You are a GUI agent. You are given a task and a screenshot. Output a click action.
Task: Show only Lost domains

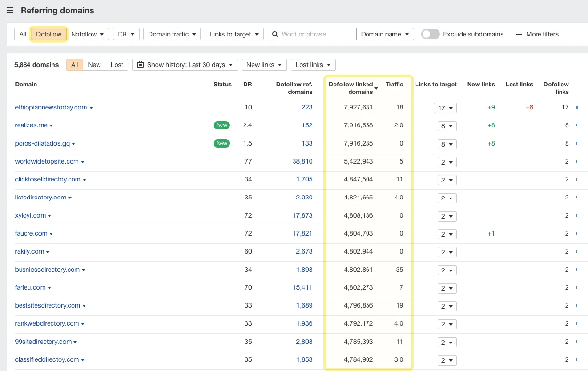[x=117, y=65]
